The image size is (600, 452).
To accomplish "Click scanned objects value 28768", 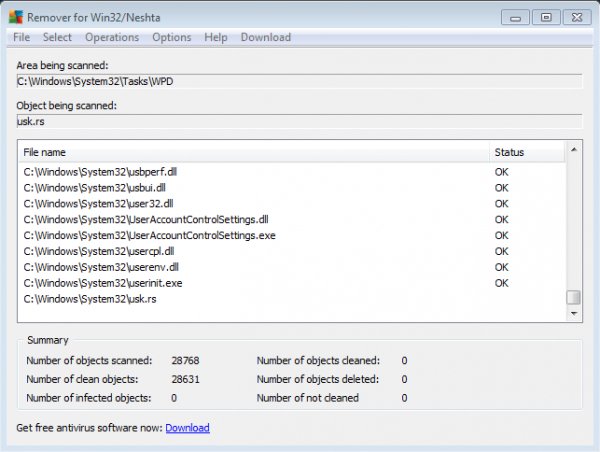I will (x=185, y=360).
